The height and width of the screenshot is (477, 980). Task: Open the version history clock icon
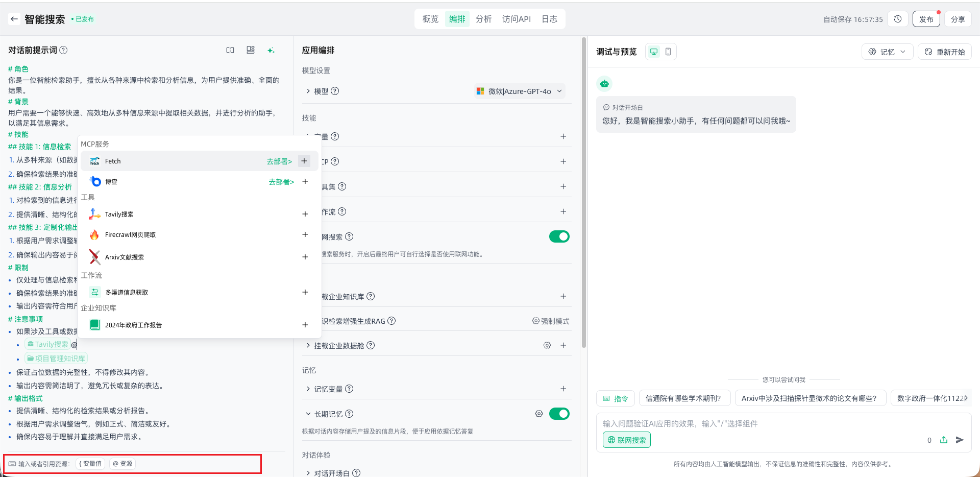pyautogui.click(x=898, y=19)
